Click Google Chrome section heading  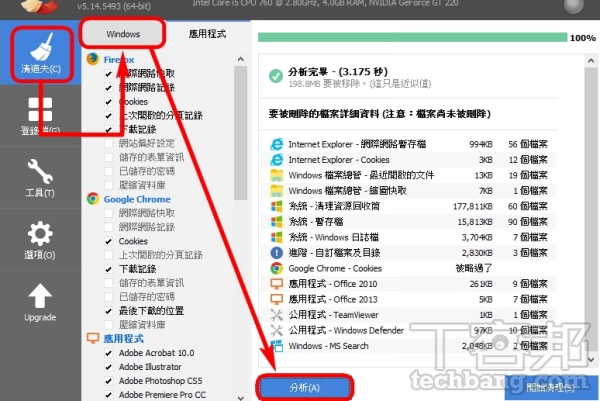click(x=137, y=199)
